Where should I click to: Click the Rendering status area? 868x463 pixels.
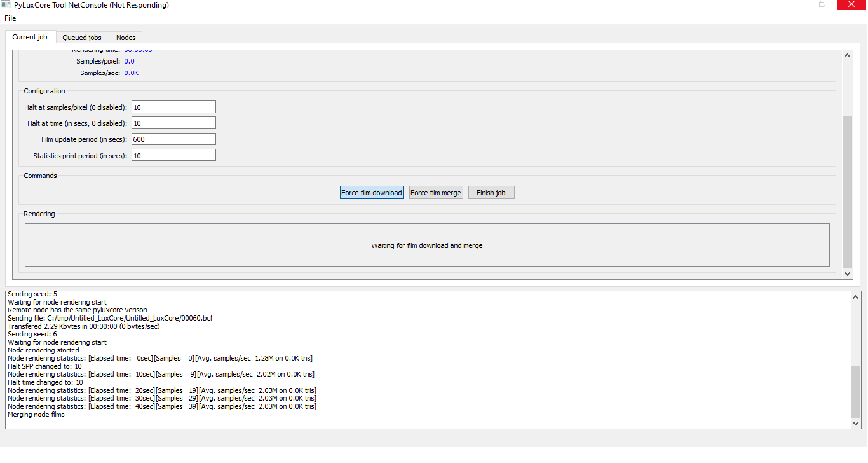click(427, 245)
